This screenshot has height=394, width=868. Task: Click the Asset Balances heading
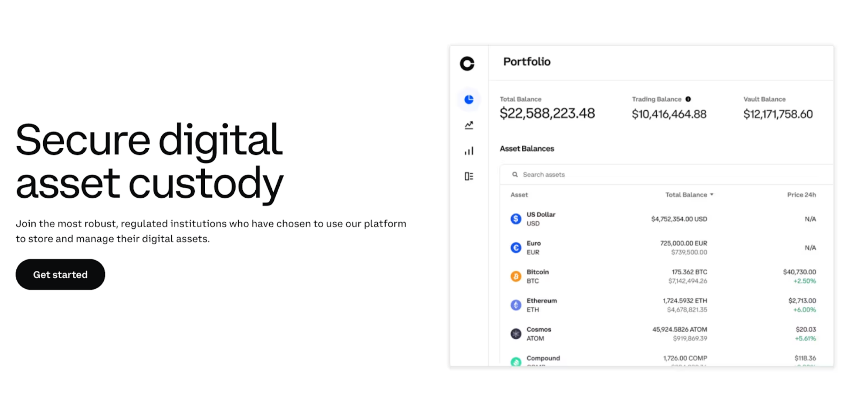527,149
